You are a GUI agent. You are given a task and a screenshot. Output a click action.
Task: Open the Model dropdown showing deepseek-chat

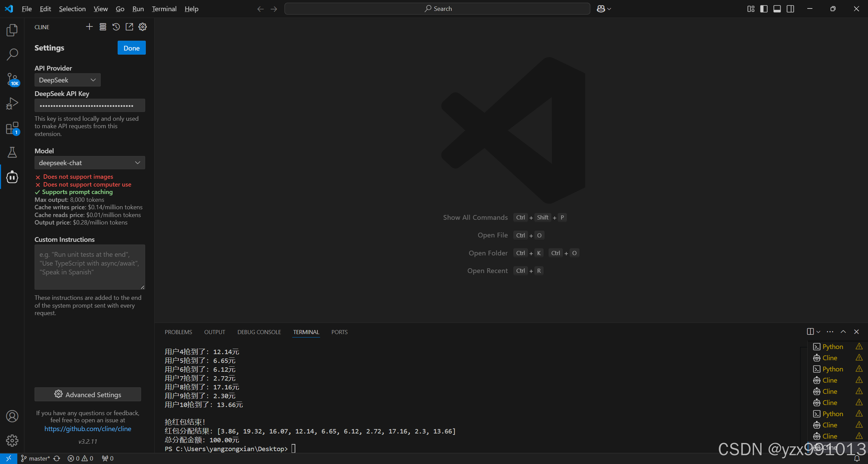[x=90, y=163]
